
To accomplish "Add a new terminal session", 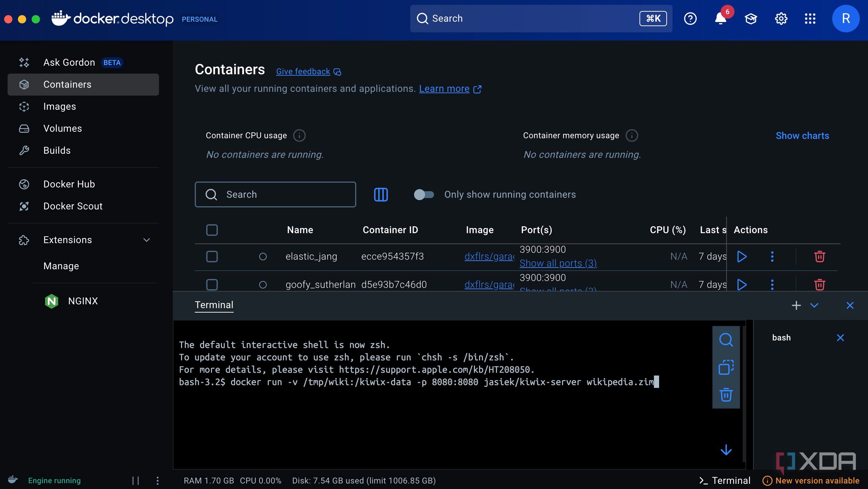I will [796, 305].
